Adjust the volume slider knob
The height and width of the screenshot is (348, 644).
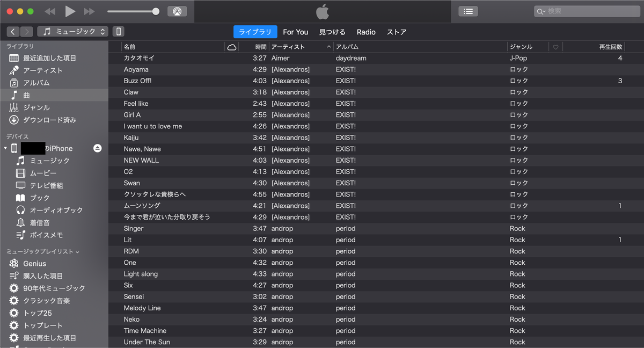click(156, 11)
